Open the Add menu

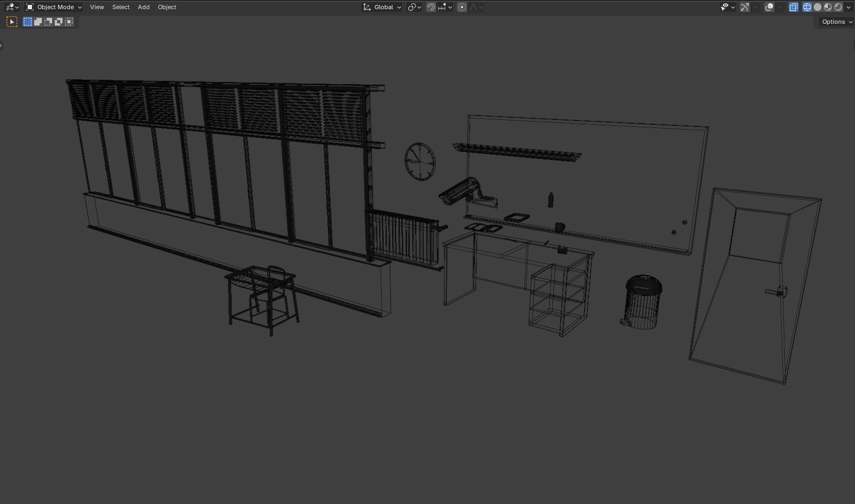click(x=143, y=7)
